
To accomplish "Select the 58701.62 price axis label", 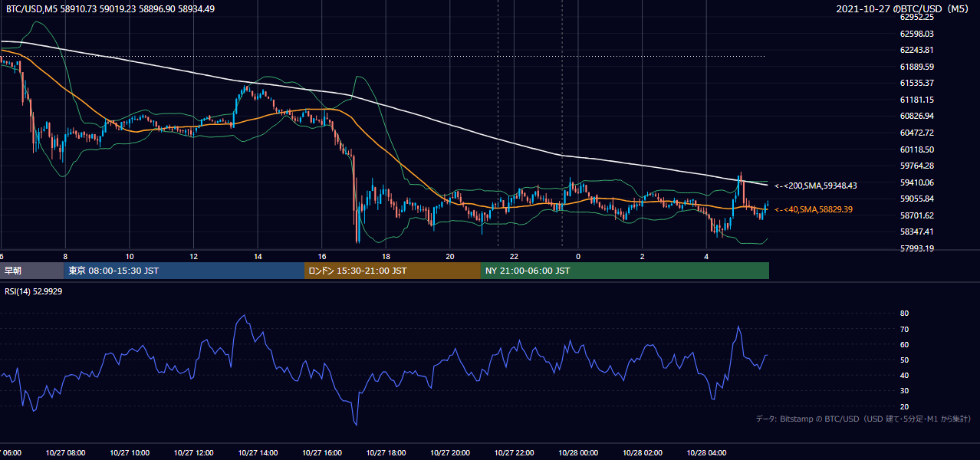I will coord(916,215).
